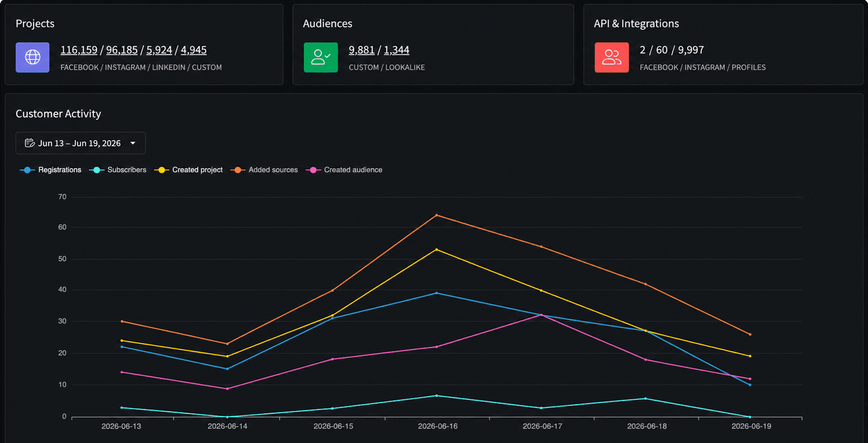
Task: Click the Created project peak point on 2026-06-16
Action: point(436,250)
